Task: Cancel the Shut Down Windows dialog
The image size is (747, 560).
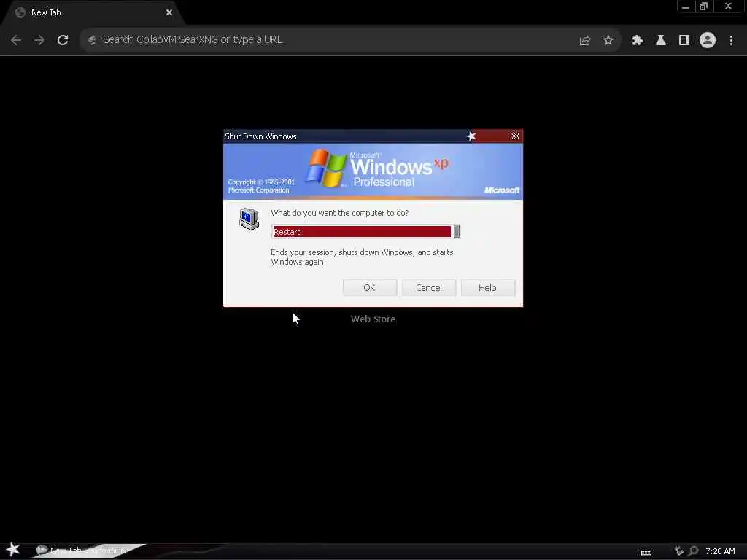Action: [429, 287]
